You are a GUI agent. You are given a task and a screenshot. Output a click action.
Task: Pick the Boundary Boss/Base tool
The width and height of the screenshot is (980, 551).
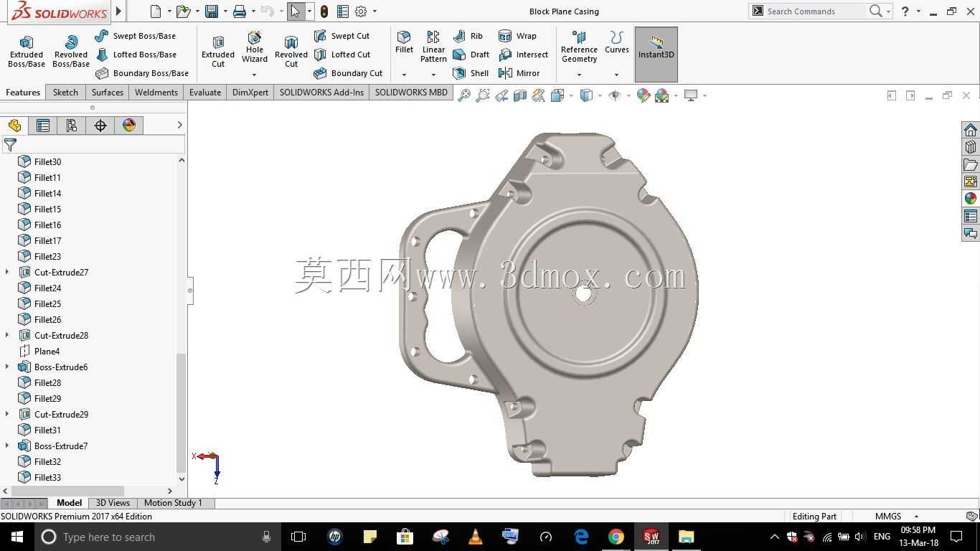click(142, 73)
